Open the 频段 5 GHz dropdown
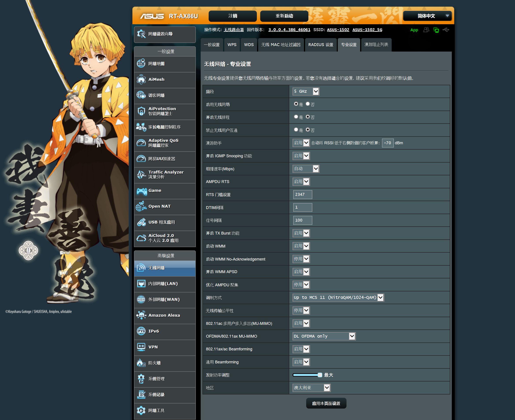515x420 pixels. coord(306,91)
